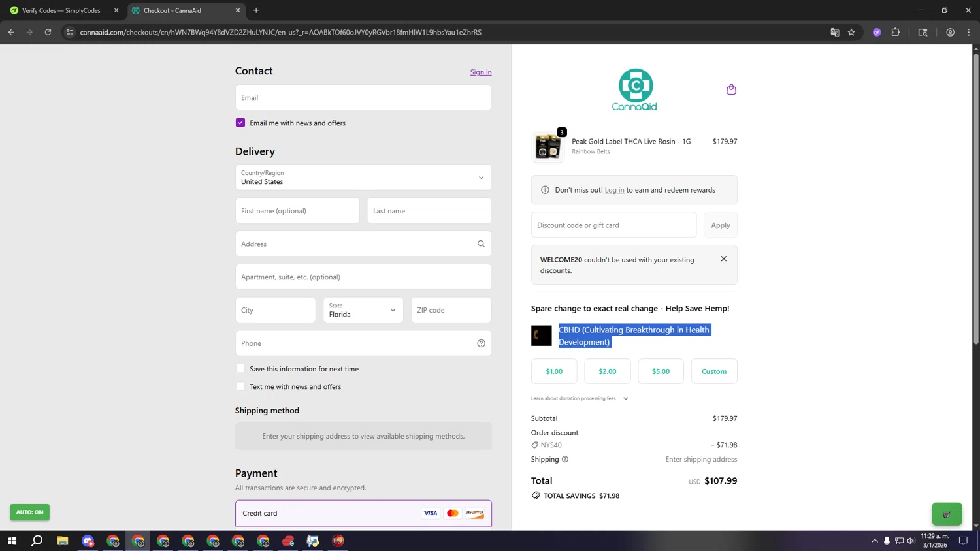
Task: Click the First name (optional) field
Action: 297,211
